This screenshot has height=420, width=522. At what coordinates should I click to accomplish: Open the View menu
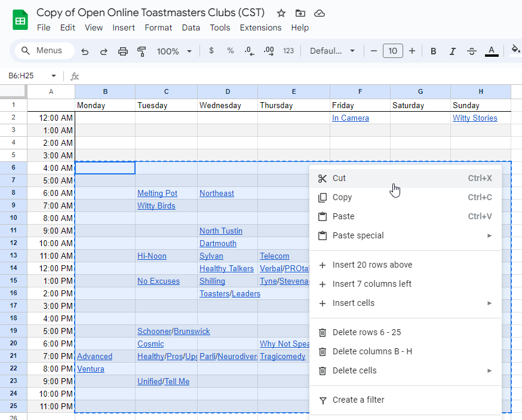pyautogui.click(x=94, y=27)
